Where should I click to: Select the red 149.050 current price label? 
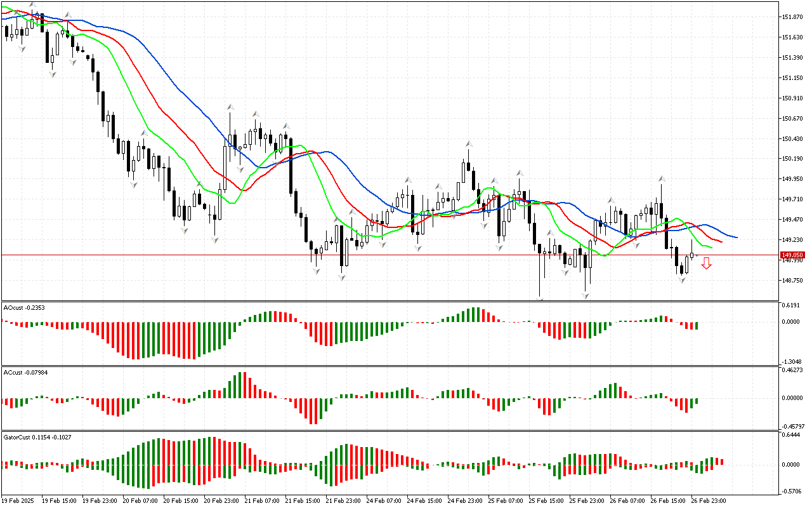[x=794, y=255]
